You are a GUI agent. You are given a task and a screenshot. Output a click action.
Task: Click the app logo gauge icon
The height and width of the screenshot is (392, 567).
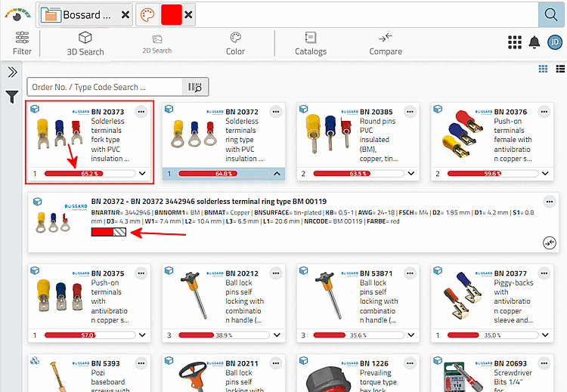(17, 14)
